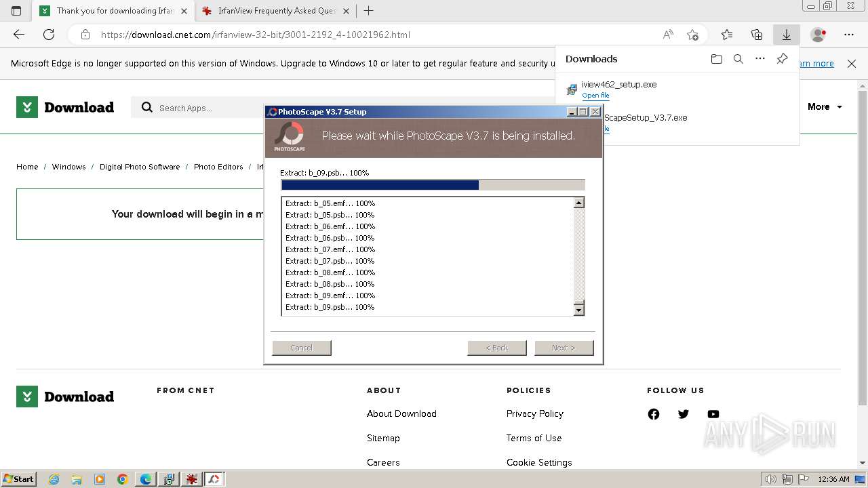Add this page to favorites star icon
The height and width of the screenshot is (488, 868).
(692, 35)
